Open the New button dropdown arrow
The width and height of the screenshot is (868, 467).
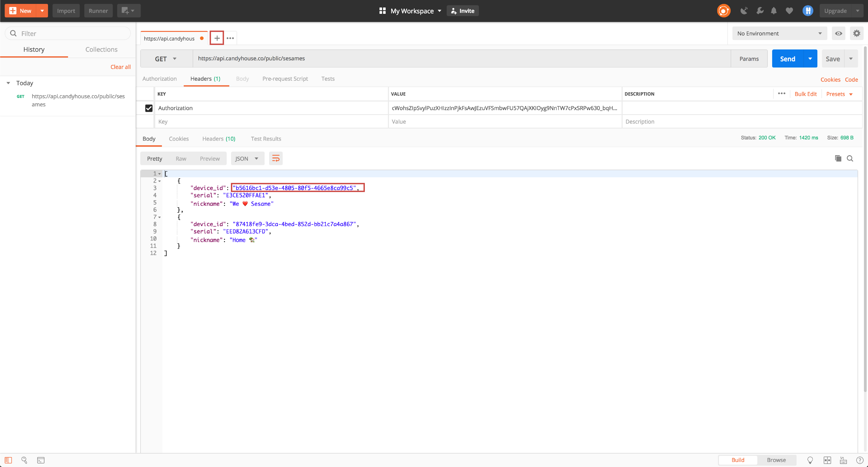pos(42,11)
